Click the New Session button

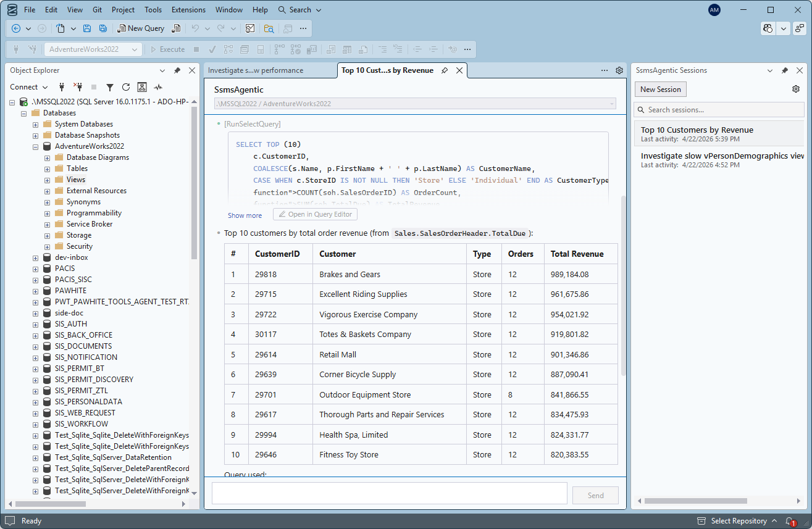coord(660,90)
